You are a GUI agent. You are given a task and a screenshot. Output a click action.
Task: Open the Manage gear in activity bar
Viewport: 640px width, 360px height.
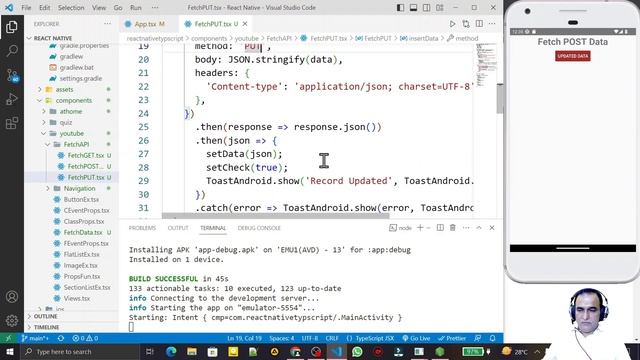coord(12,320)
